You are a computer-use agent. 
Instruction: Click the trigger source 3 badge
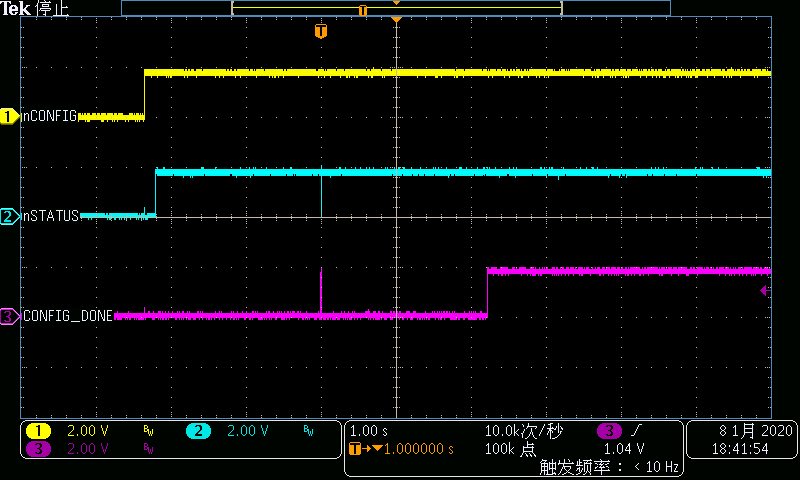(609, 431)
